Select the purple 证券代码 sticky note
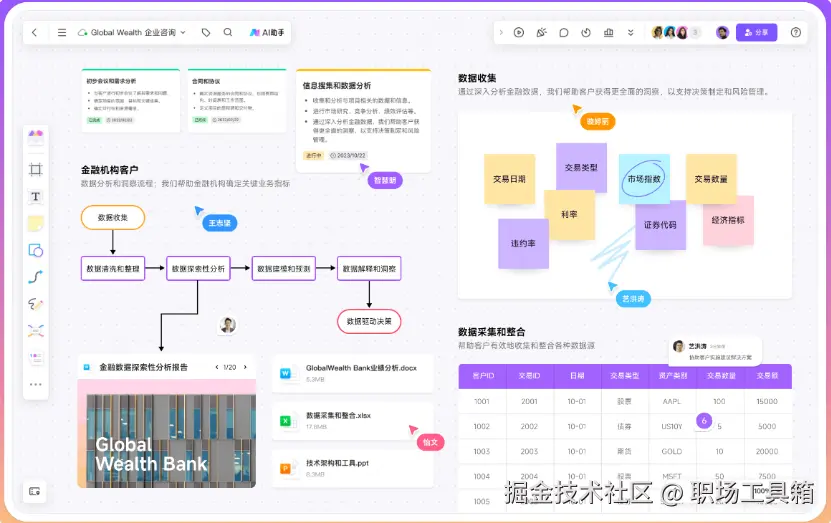The width and height of the screenshot is (831, 523). pyautogui.click(x=660, y=225)
